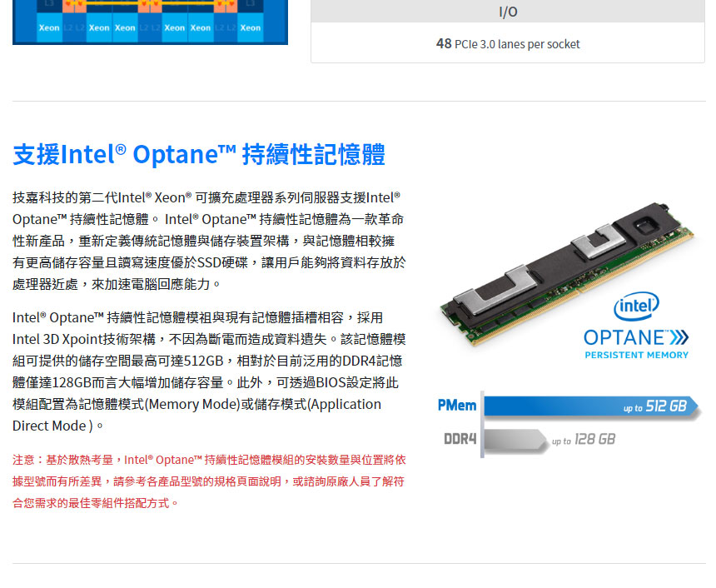Viewport: 716px width, 588px height.
Task: Click the leftmost Xeon block in diagram
Action: click(x=49, y=27)
